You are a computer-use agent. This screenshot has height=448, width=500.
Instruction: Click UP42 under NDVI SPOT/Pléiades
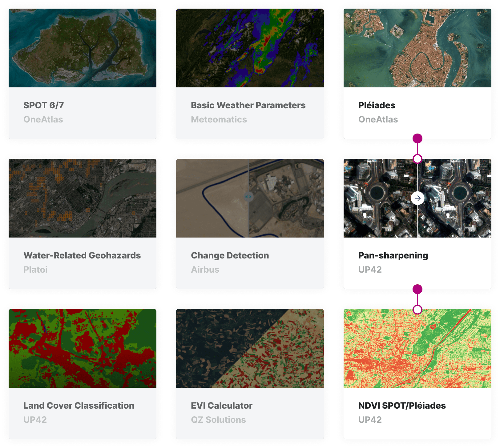[x=370, y=420]
